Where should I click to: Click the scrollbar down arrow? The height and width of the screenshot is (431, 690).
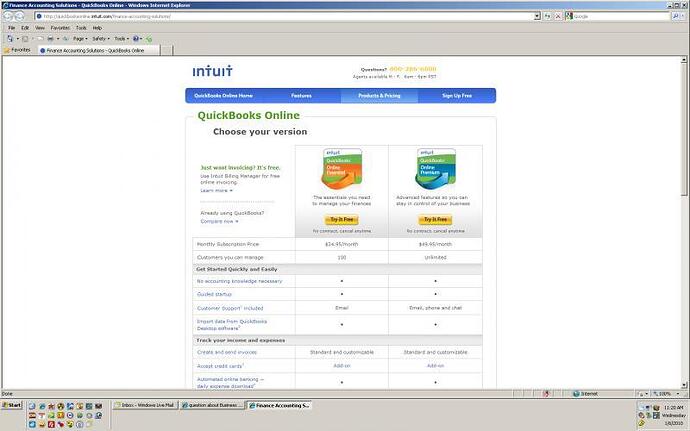tap(684, 385)
